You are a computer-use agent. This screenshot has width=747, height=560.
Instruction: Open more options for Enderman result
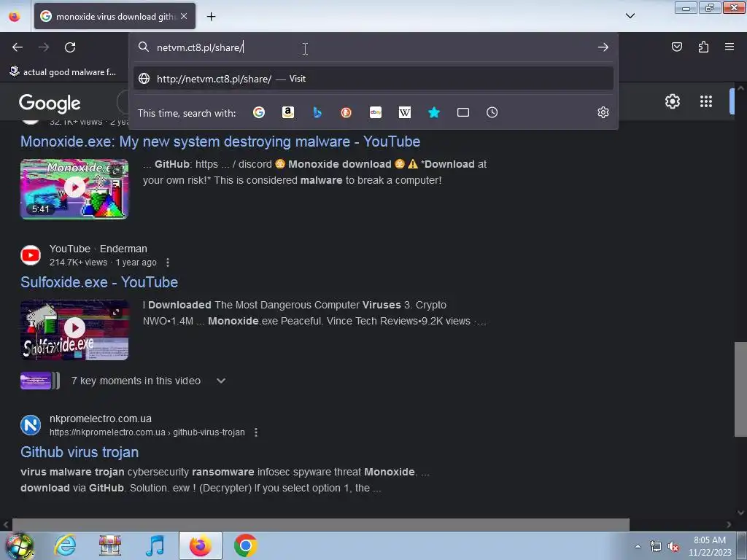168,262
